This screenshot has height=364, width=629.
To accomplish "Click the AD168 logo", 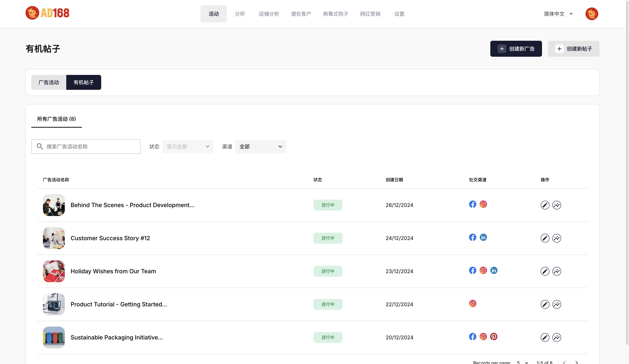I will point(48,13).
